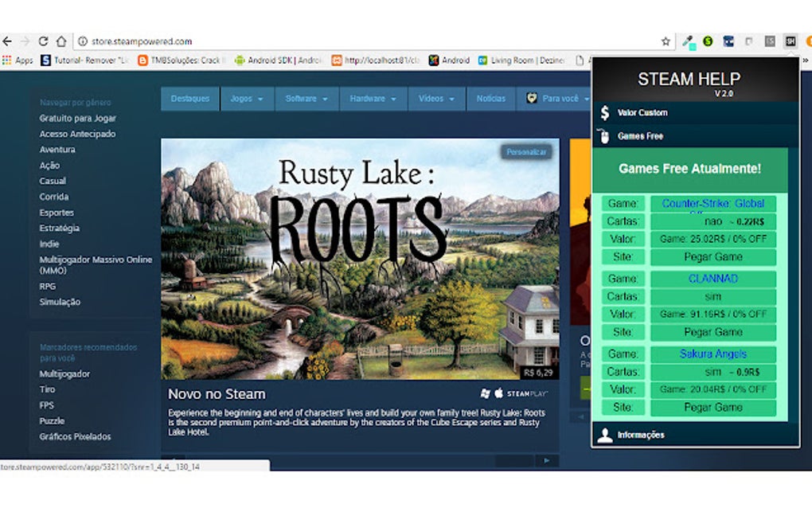
Task: Open Multijogador Massivo Online (MMO) genre
Action: tap(96, 264)
